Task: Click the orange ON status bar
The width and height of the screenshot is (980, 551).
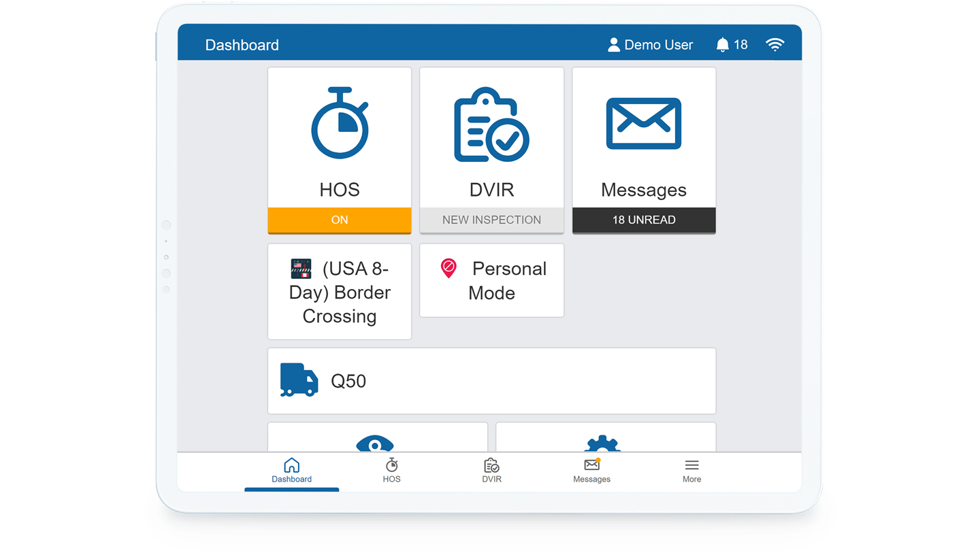Action: (340, 220)
